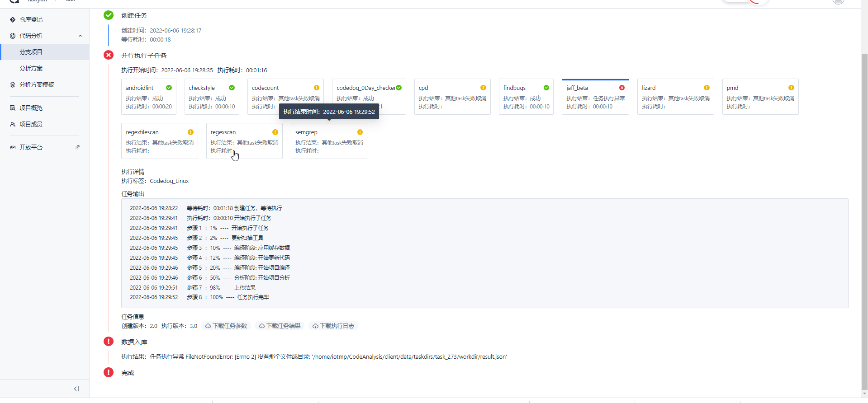This screenshot has width=868, height=403.
Task: Click the green success icon for 创建任务
Action: tap(109, 15)
